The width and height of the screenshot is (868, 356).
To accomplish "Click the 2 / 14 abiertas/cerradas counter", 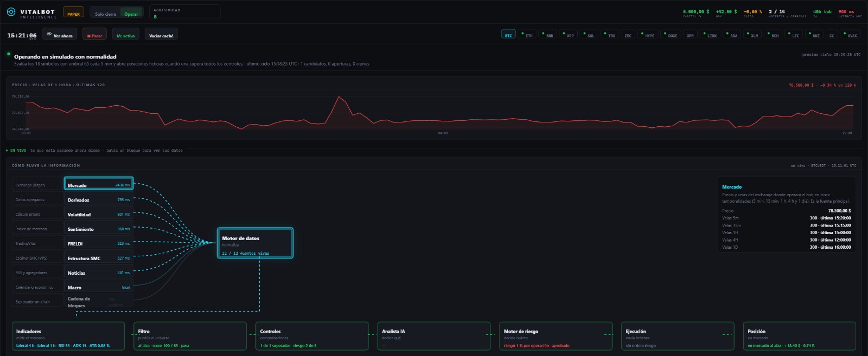I will [777, 11].
